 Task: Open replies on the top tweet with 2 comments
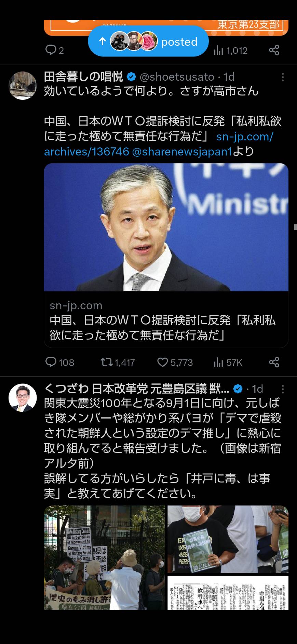(55, 50)
